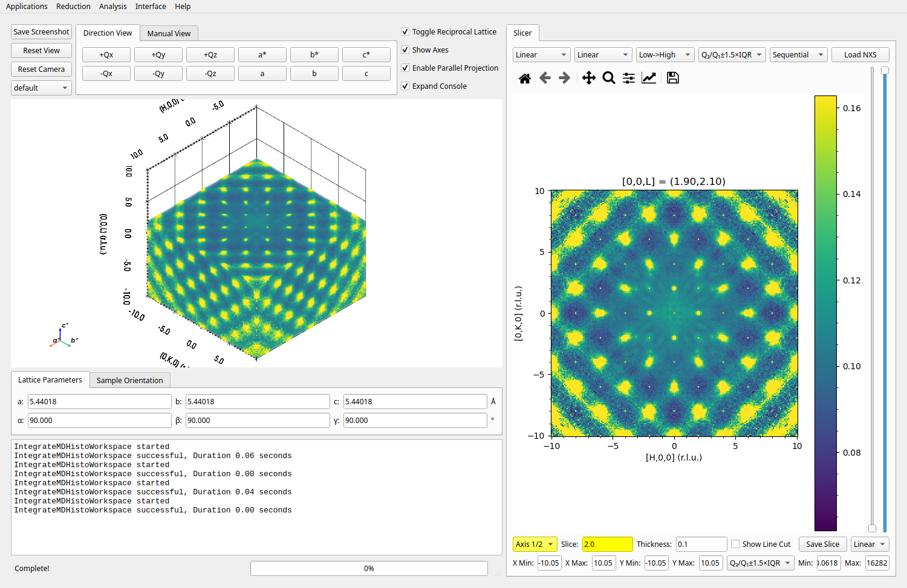Click Save Screenshot button
907x588 pixels.
41,31
